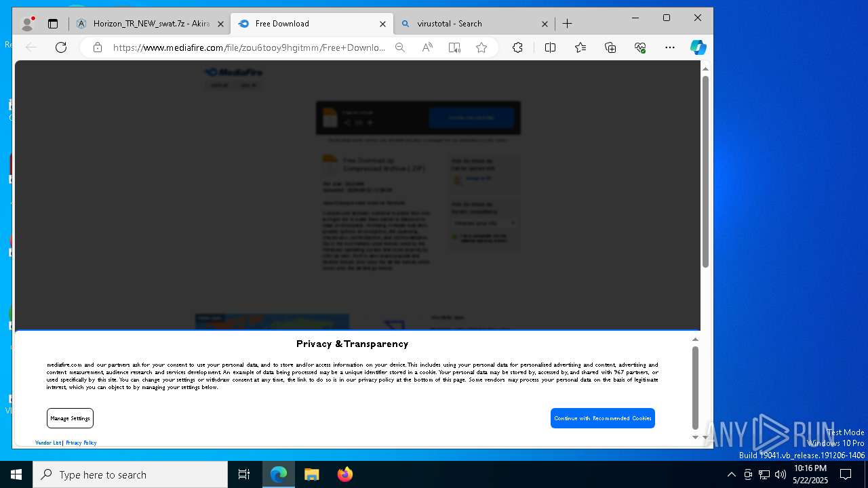Enter Immersive Reader mode

point(454,47)
